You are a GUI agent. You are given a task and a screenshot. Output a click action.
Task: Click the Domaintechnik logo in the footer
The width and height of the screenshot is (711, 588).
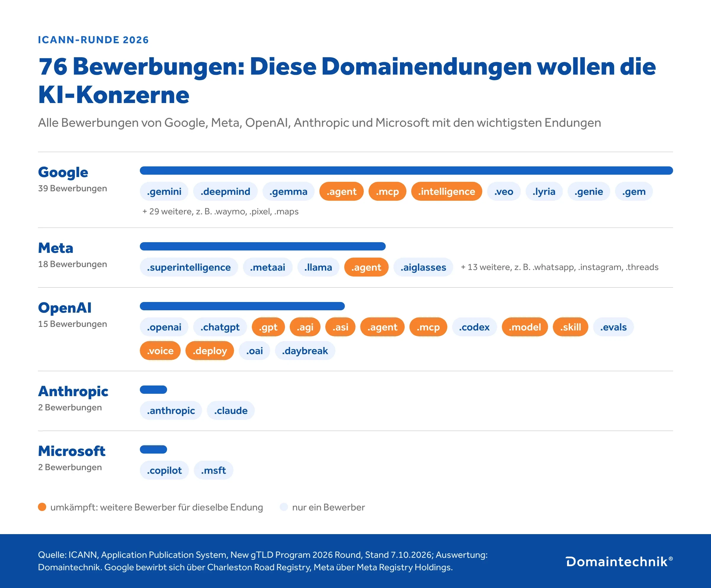pos(619,562)
